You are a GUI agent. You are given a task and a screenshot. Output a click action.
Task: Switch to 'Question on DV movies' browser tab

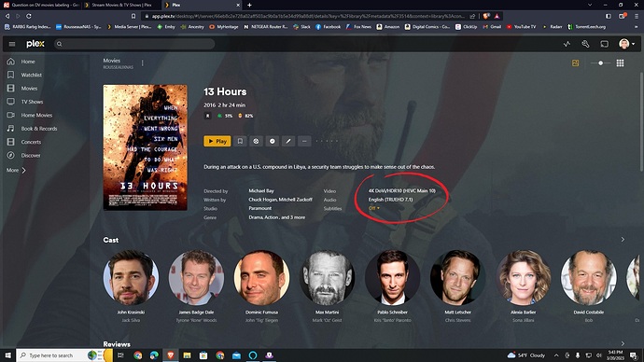tap(41, 5)
